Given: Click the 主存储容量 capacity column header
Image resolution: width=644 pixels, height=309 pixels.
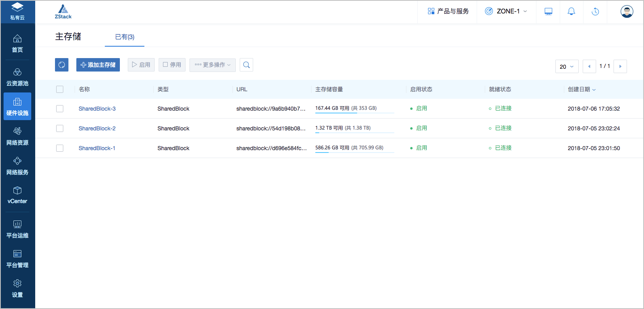Looking at the screenshot, I should pyautogui.click(x=329, y=89).
